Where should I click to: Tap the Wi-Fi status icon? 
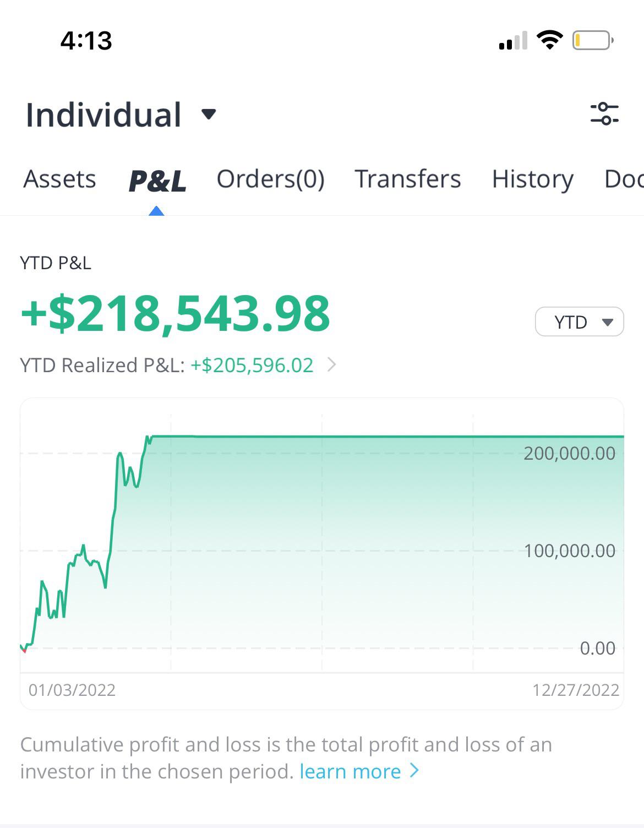549,40
